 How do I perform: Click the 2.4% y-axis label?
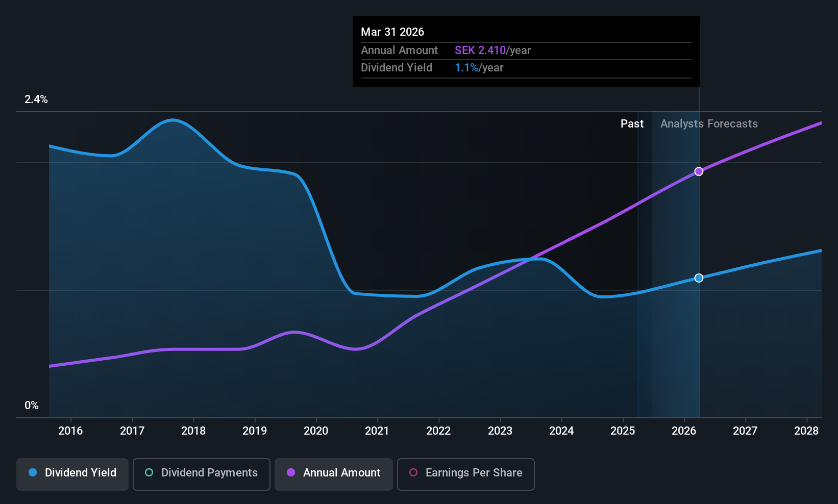click(36, 99)
